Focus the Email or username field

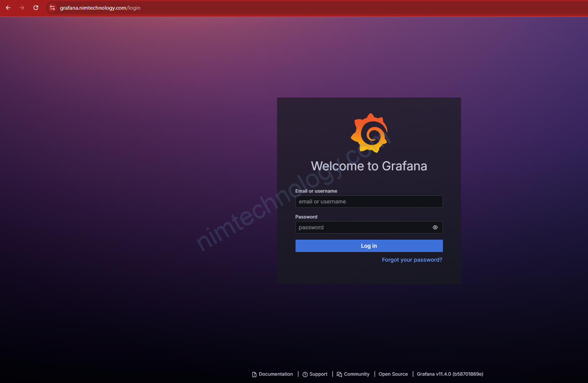369,202
